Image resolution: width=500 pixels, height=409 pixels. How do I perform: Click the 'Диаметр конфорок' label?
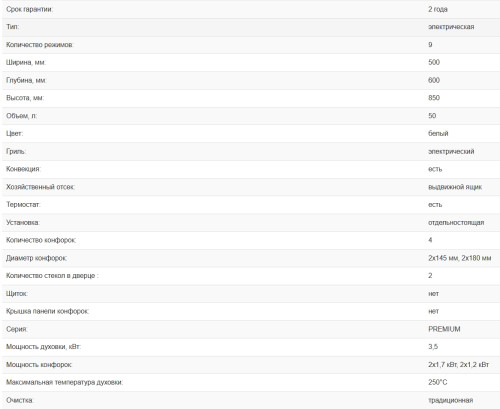37,258
